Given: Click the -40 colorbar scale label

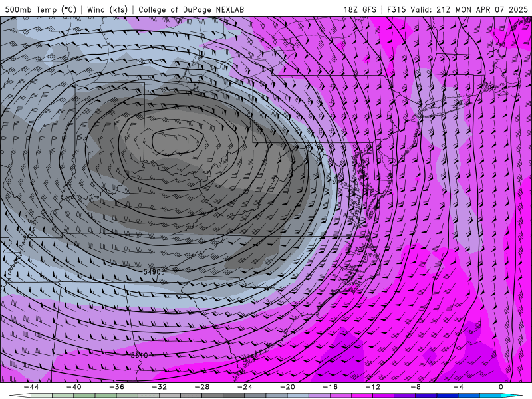Looking at the screenshot, I should click(74, 387).
